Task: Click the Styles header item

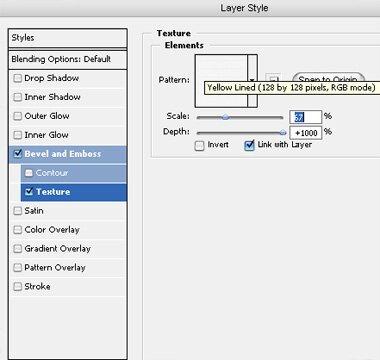Action: [x=68, y=38]
